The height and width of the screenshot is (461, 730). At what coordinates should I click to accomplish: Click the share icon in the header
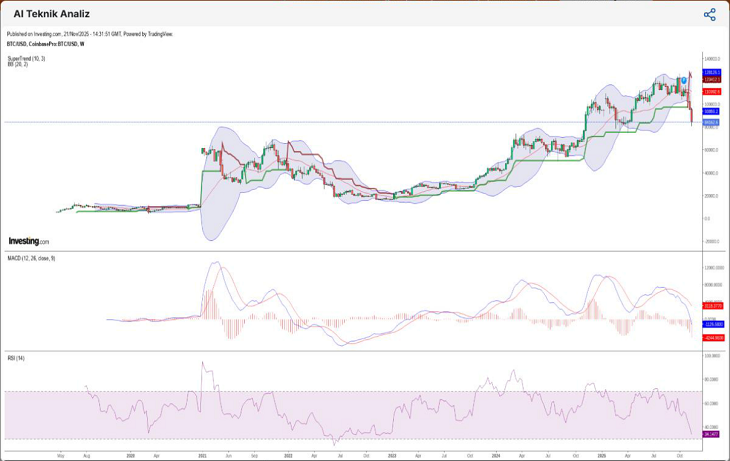[709, 14]
